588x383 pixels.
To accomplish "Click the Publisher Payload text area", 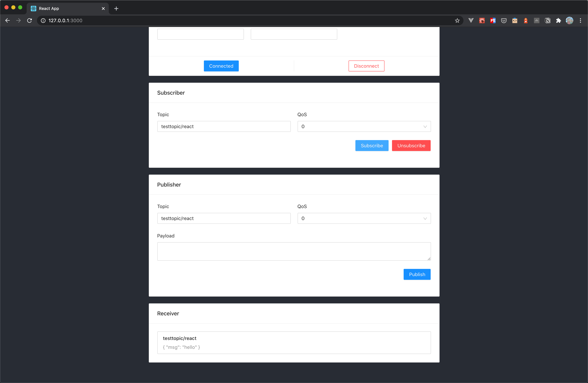I will point(294,251).
